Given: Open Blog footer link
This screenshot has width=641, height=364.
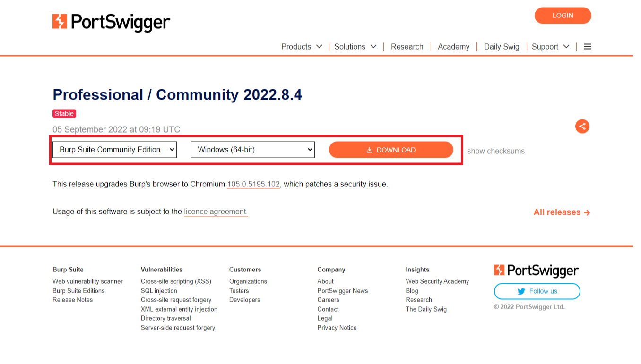Looking at the screenshot, I should point(412,291).
